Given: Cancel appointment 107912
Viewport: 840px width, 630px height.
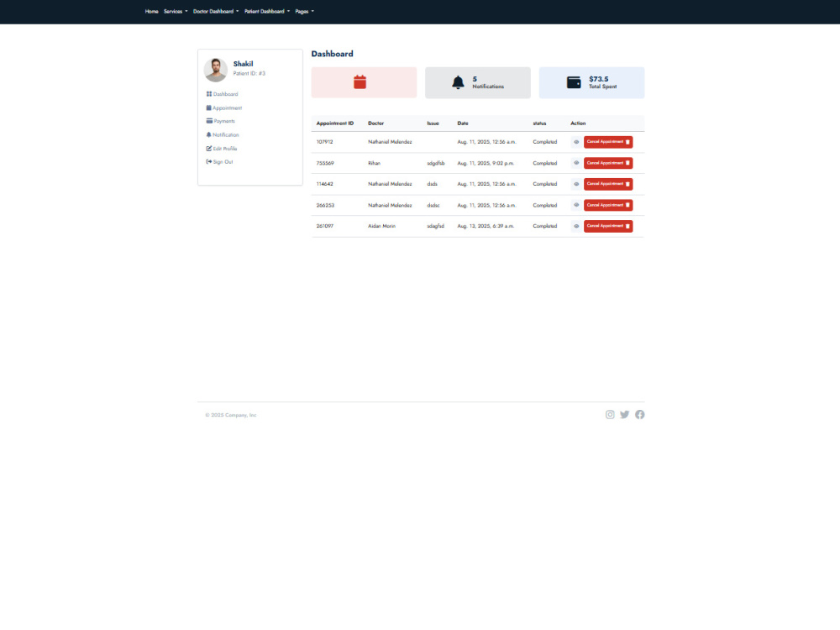Looking at the screenshot, I should [x=608, y=142].
